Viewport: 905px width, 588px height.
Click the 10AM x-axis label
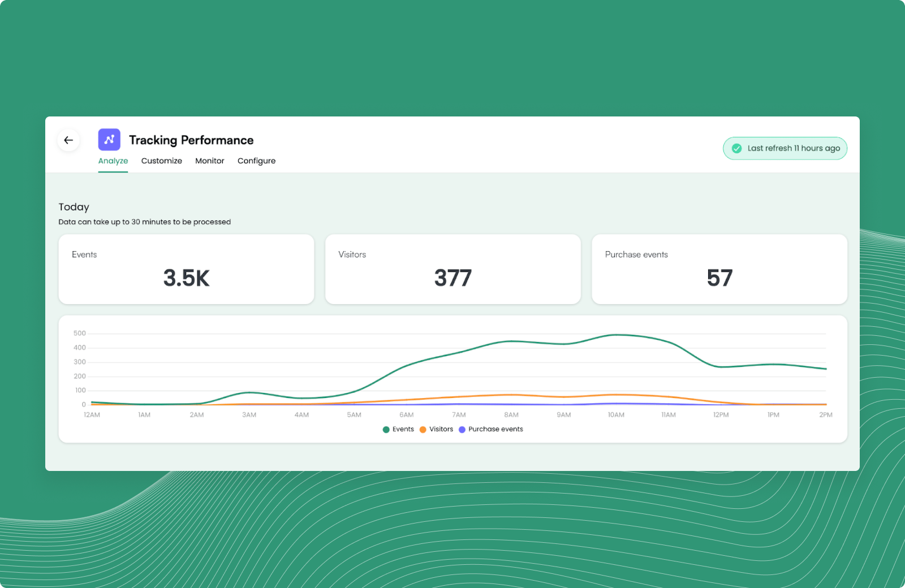pyautogui.click(x=616, y=415)
